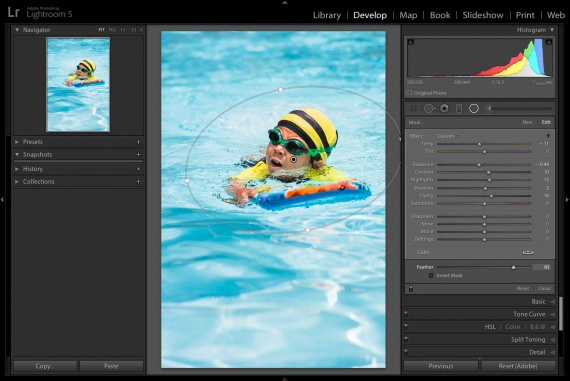
Task: Collapse the Snapshots panel
Action: tap(17, 155)
